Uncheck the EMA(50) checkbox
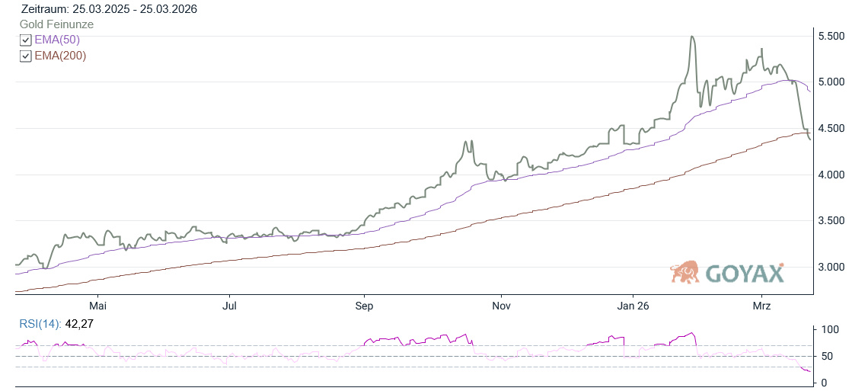The height and width of the screenshot is (391, 868). (26, 40)
